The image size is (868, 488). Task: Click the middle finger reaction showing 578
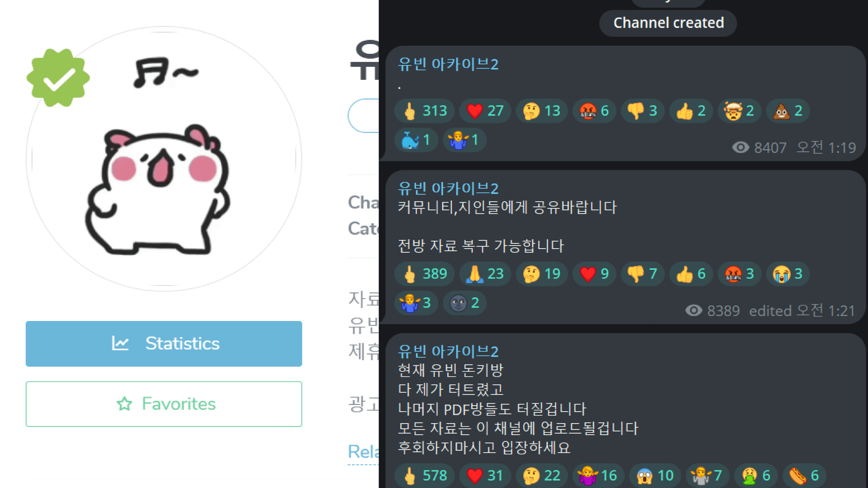coord(425,476)
